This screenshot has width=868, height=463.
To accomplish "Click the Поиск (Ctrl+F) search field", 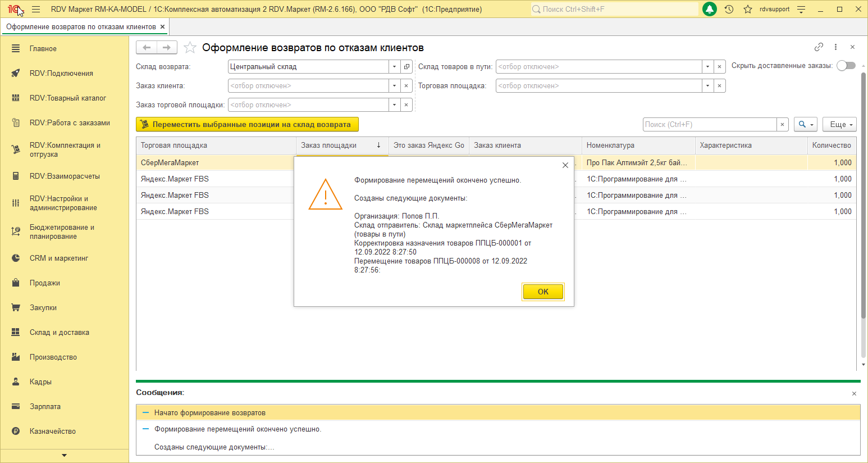I will [710, 125].
